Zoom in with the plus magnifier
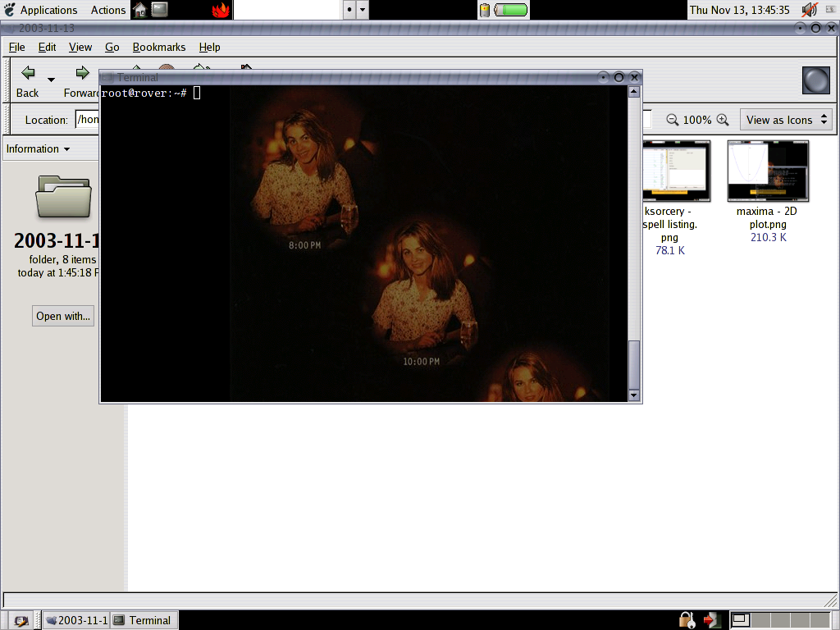840x630 pixels. click(723, 120)
